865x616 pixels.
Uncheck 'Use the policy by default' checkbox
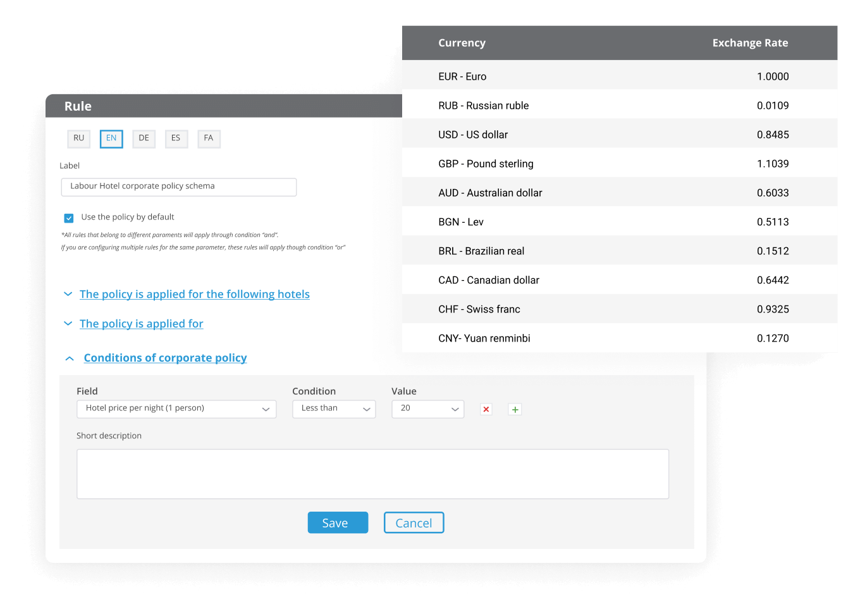coord(69,218)
